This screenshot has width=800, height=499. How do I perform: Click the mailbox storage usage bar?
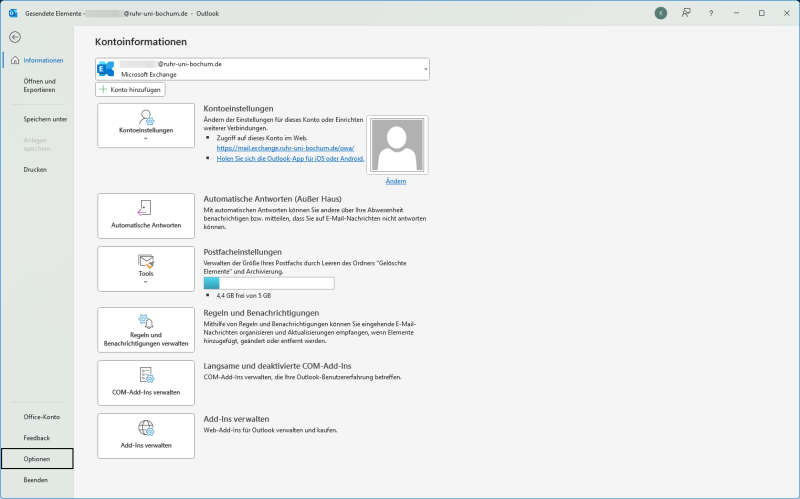click(268, 283)
